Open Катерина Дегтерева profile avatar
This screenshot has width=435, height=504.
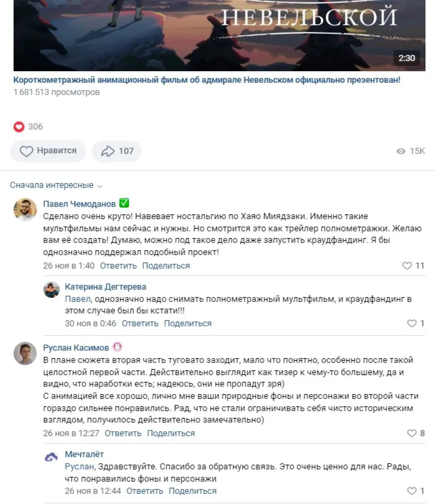point(51,290)
